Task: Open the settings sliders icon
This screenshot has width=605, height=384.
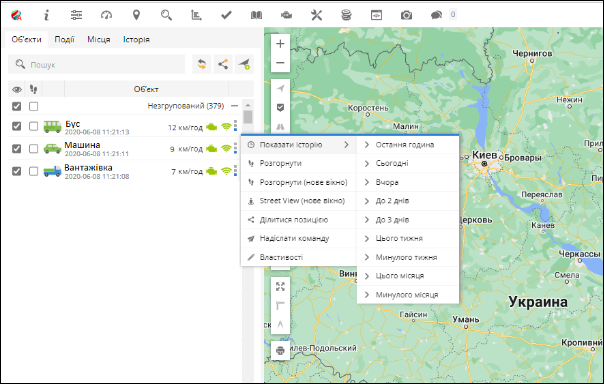Action: pyautogui.click(x=76, y=15)
